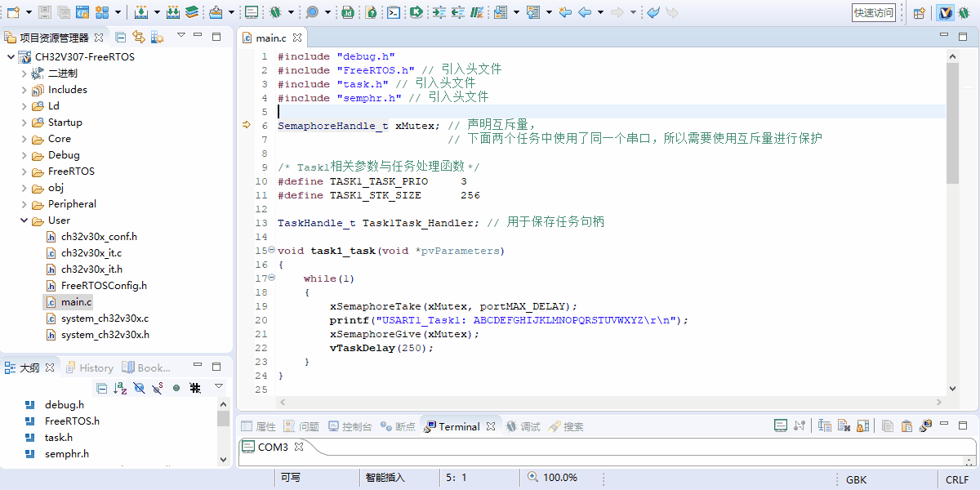Click the layered stack toolbar icon
The image size is (980, 490).
(191, 12)
